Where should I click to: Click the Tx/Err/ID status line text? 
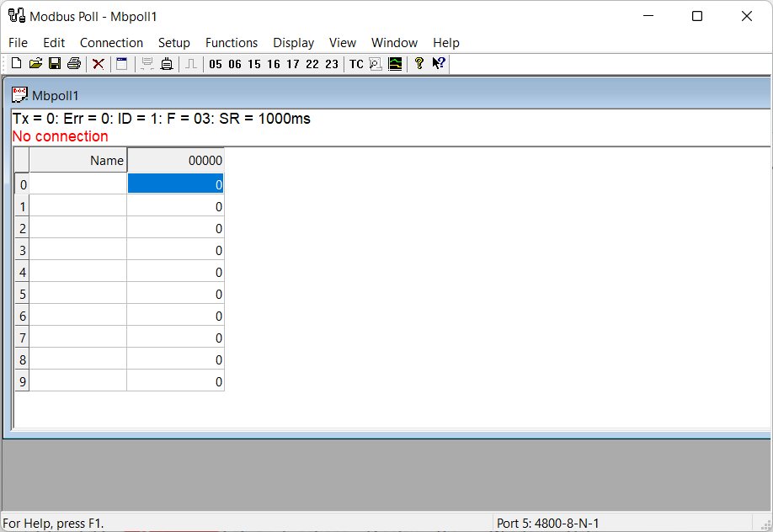click(x=161, y=119)
